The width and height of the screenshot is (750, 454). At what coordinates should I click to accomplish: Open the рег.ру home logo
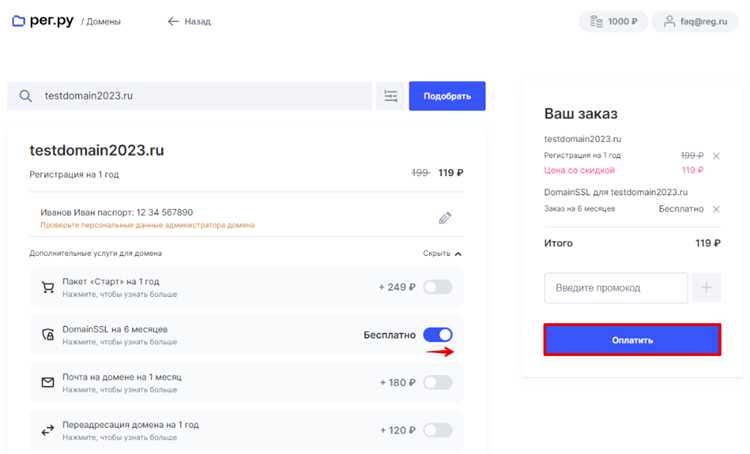(x=43, y=21)
